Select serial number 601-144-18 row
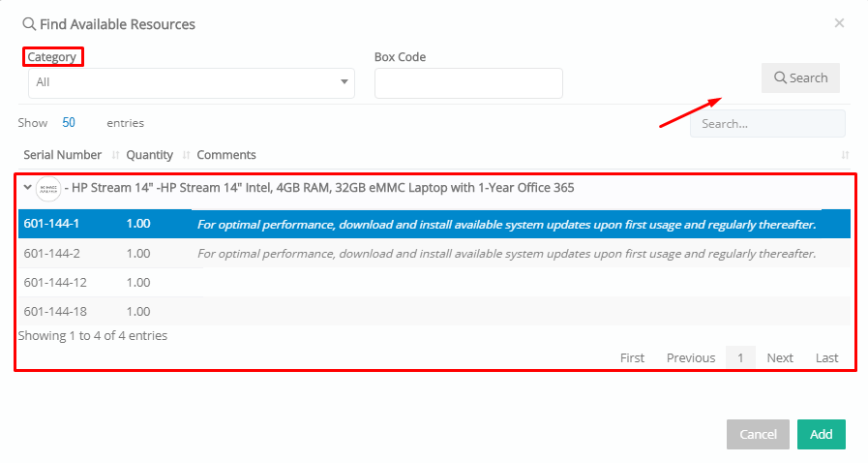 434,311
